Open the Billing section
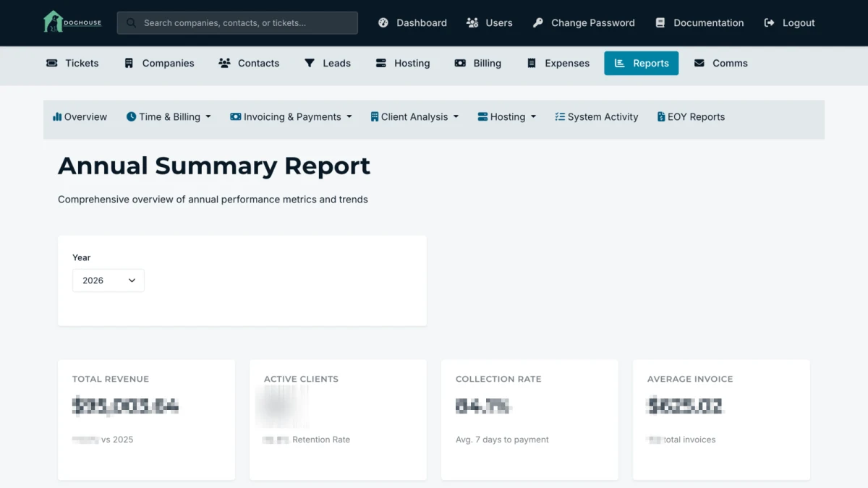Screen dimensions: 868x488 click(477, 63)
